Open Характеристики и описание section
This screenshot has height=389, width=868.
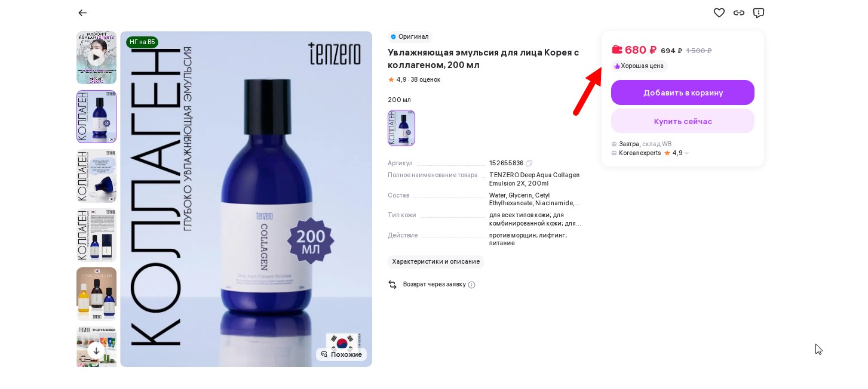[435, 261]
